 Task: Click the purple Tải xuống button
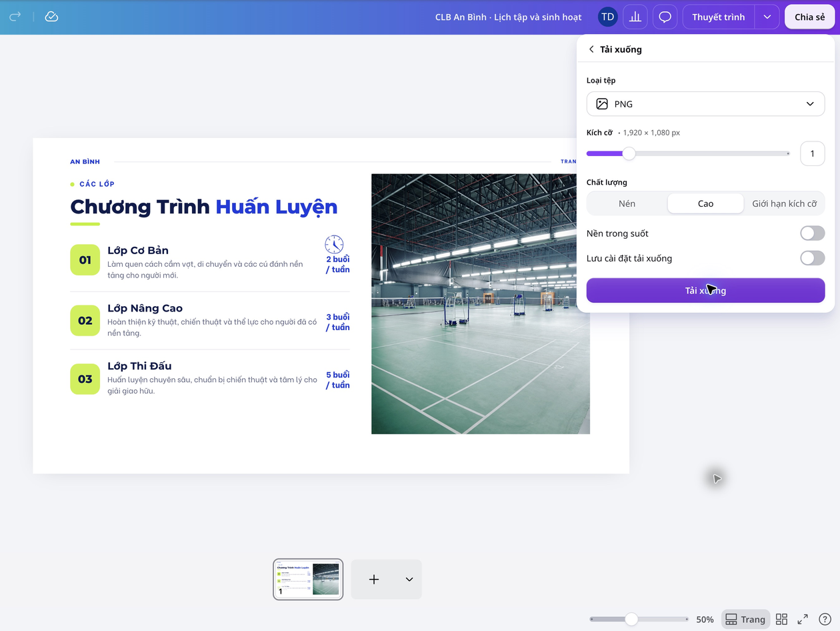(x=705, y=290)
